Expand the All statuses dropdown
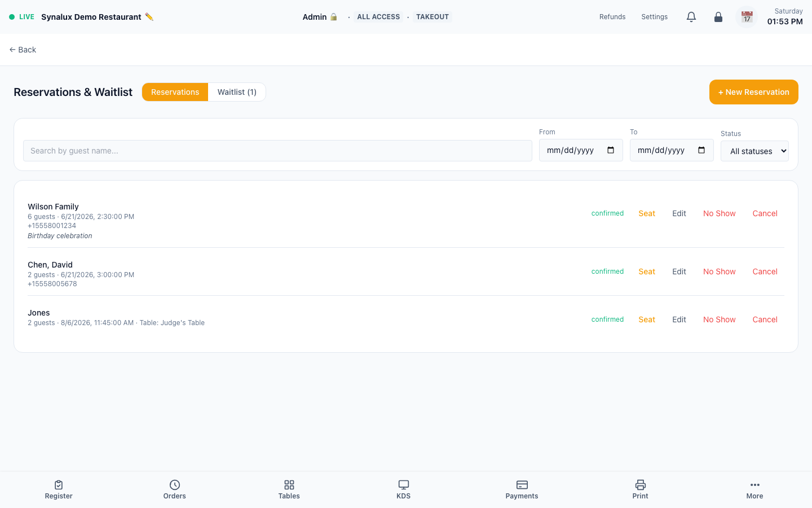This screenshot has width=812, height=508. point(754,151)
